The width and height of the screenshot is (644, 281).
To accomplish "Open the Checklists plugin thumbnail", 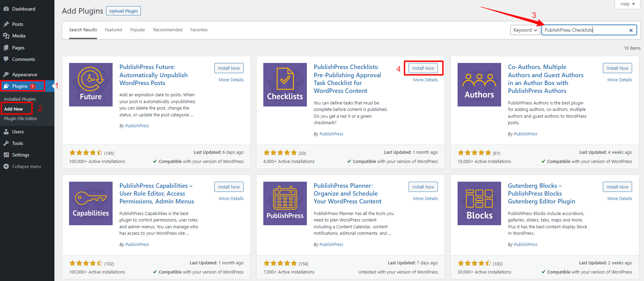I will [x=285, y=85].
